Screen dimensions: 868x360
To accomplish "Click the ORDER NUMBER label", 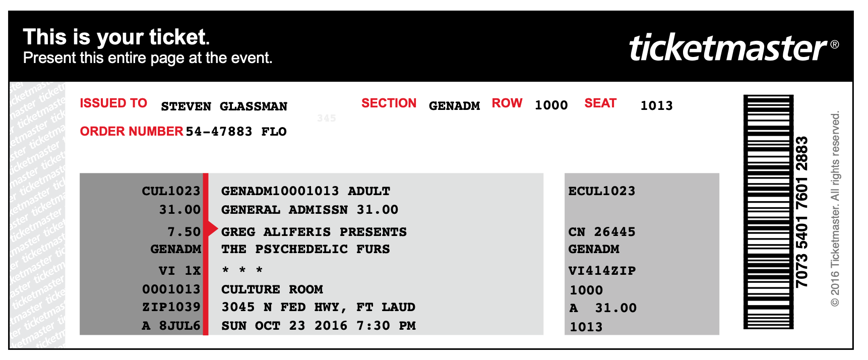I will tap(132, 132).
